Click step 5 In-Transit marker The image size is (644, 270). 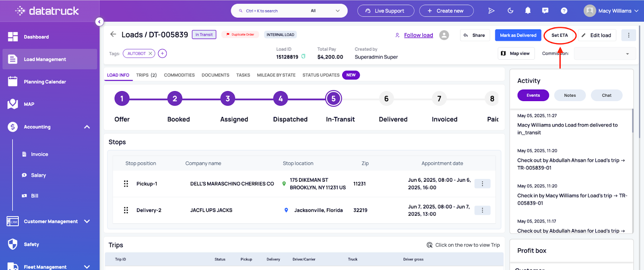coord(333,99)
